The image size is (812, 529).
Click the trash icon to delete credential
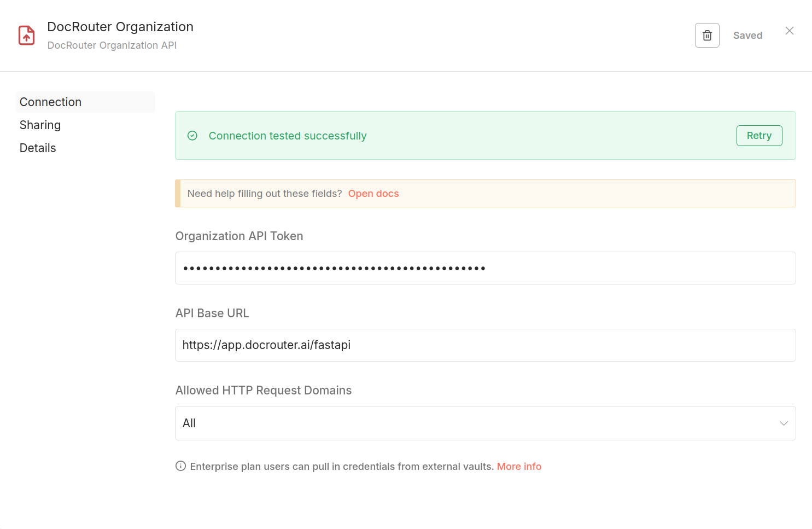pyautogui.click(x=706, y=35)
